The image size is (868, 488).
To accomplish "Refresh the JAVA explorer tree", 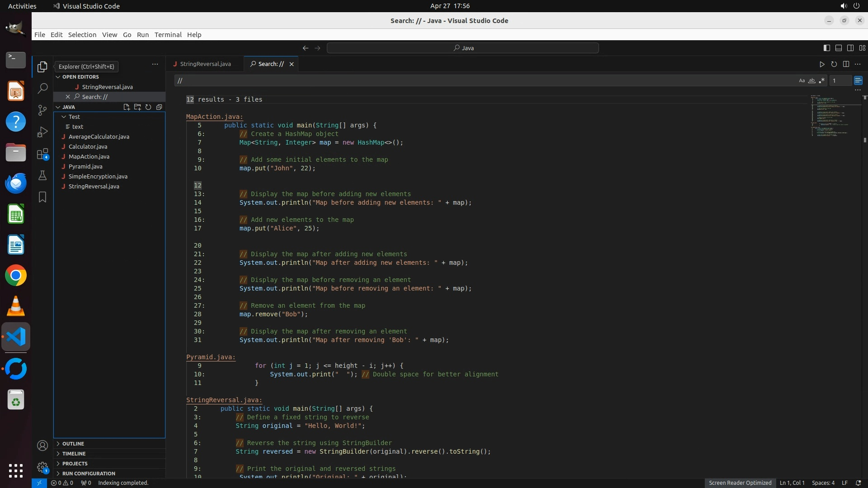I will click(x=148, y=107).
